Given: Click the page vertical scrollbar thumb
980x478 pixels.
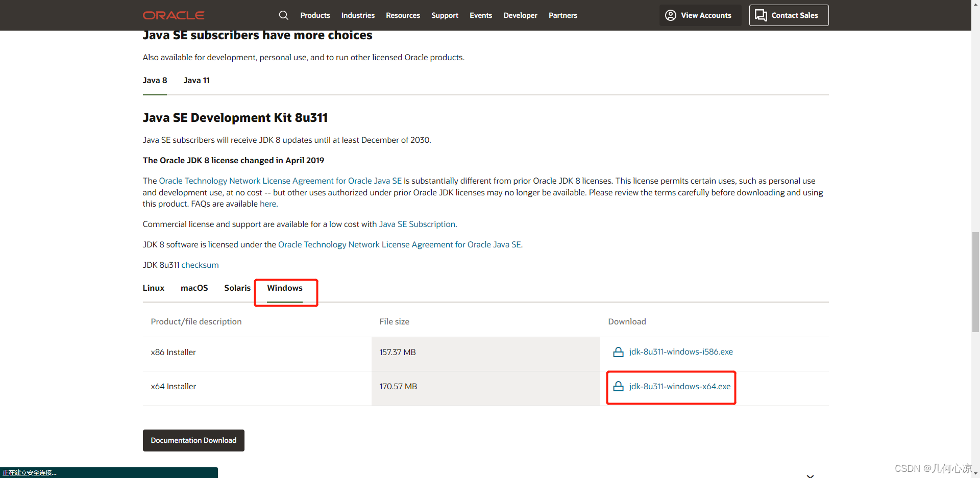Looking at the screenshot, I should click(975, 282).
